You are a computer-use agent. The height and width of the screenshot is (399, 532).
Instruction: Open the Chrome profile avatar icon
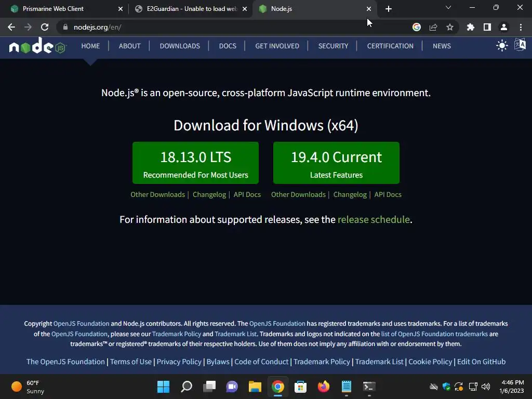[504, 27]
